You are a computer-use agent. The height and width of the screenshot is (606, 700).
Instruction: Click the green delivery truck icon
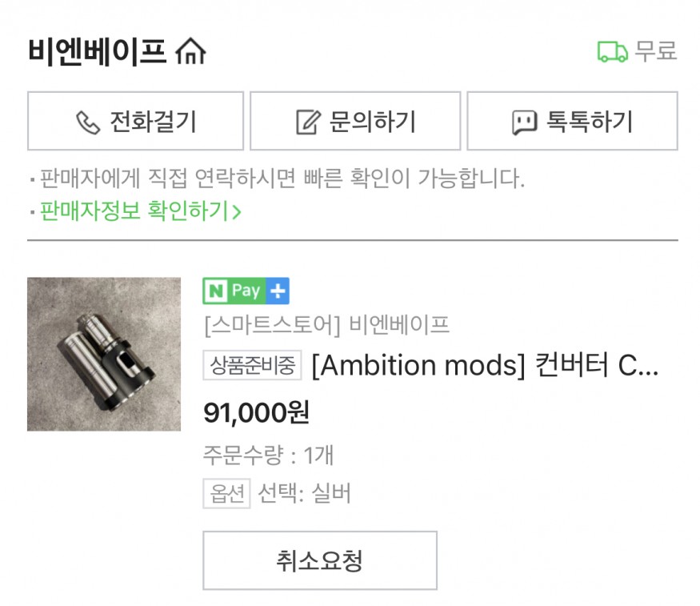[612, 52]
